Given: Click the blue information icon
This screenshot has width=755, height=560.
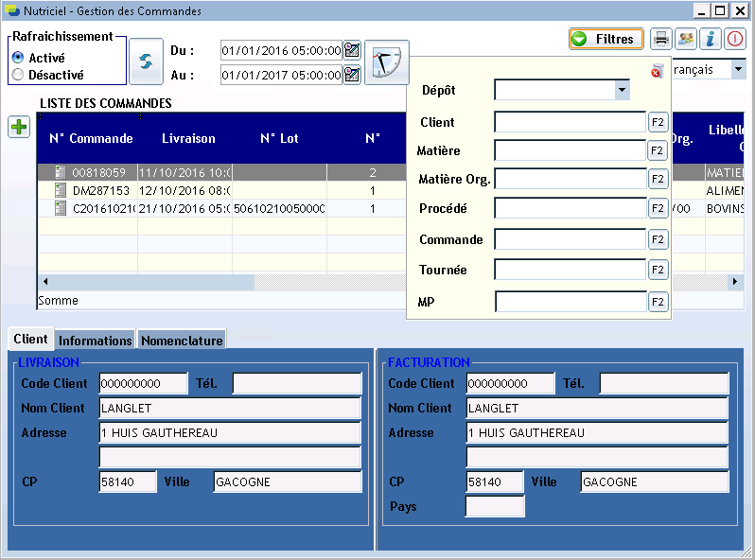Looking at the screenshot, I should [x=710, y=39].
